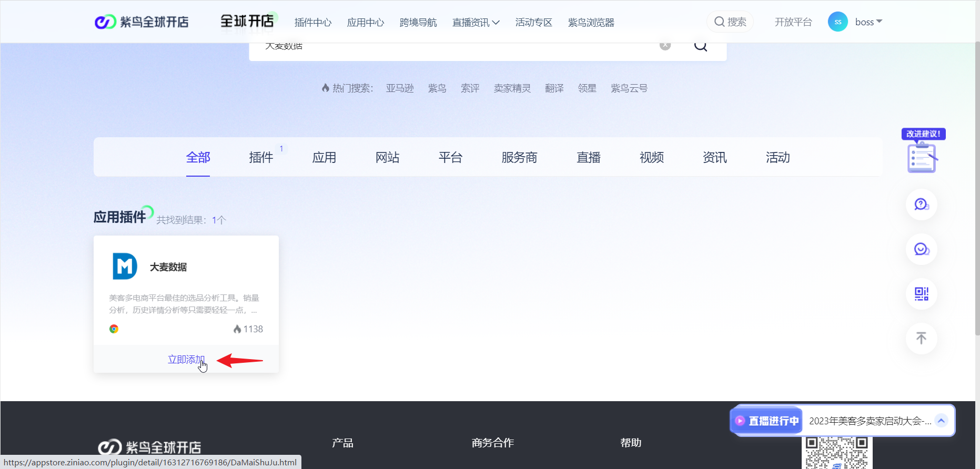Switch to the 平台 tab
The image size is (980, 469).
(450, 157)
